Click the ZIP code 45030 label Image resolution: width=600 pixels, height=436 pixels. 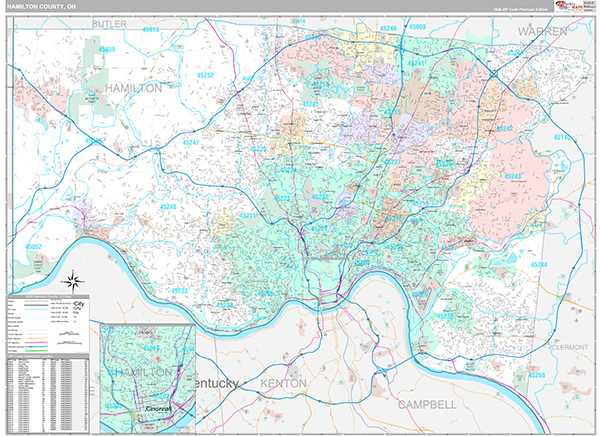[x=106, y=49]
